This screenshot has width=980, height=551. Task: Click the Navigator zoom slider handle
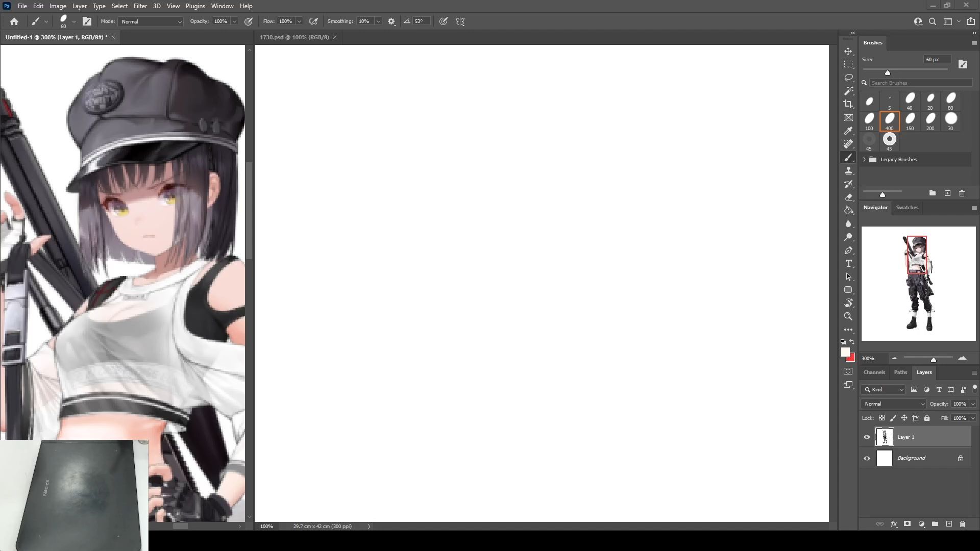pos(933,360)
